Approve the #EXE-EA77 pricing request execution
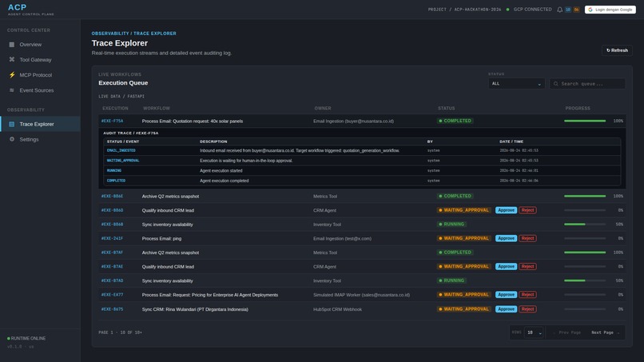The image size is (644, 362). click(x=506, y=295)
